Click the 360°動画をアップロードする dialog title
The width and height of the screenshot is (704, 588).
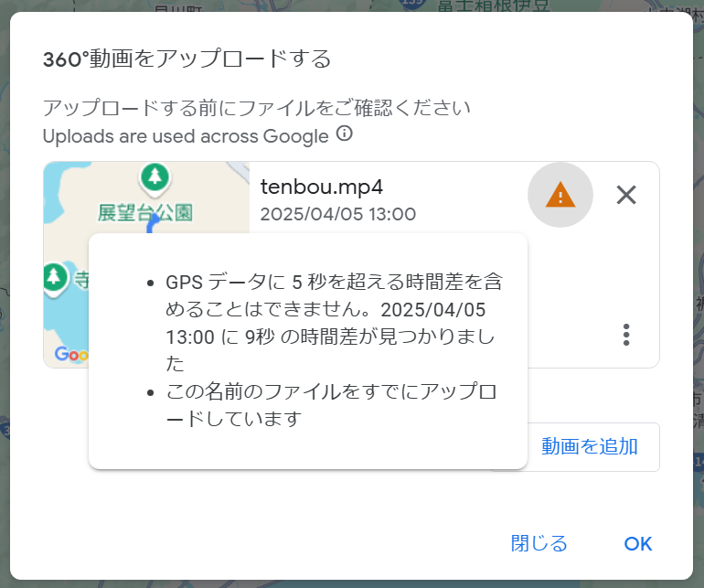(187, 59)
